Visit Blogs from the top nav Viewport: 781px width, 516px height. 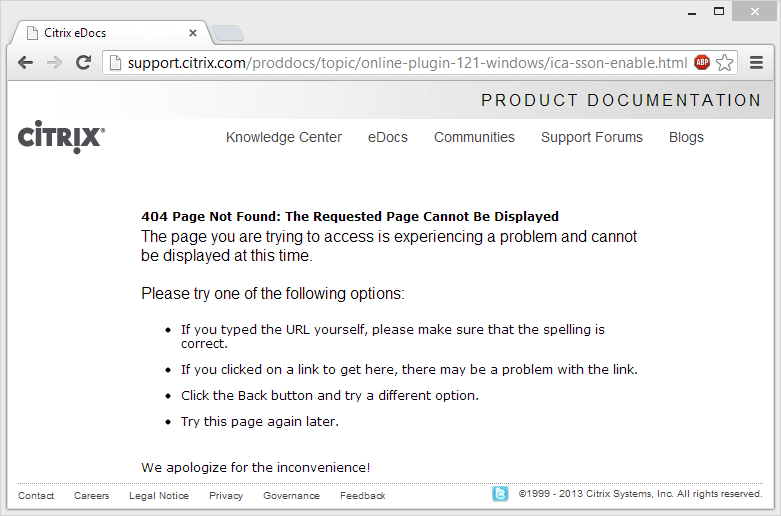coord(686,137)
